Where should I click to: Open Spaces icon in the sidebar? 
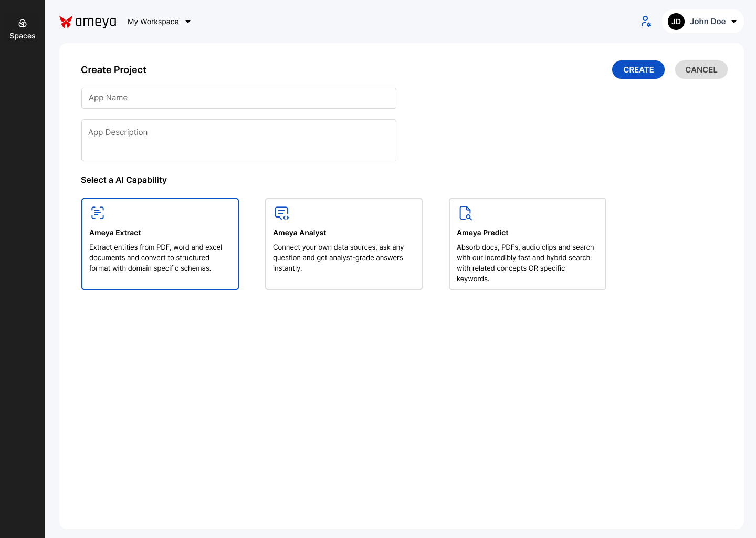click(23, 23)
